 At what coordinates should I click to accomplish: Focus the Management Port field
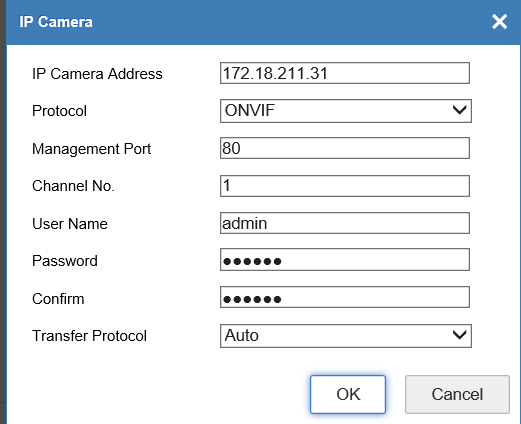(x=345, y=148)
